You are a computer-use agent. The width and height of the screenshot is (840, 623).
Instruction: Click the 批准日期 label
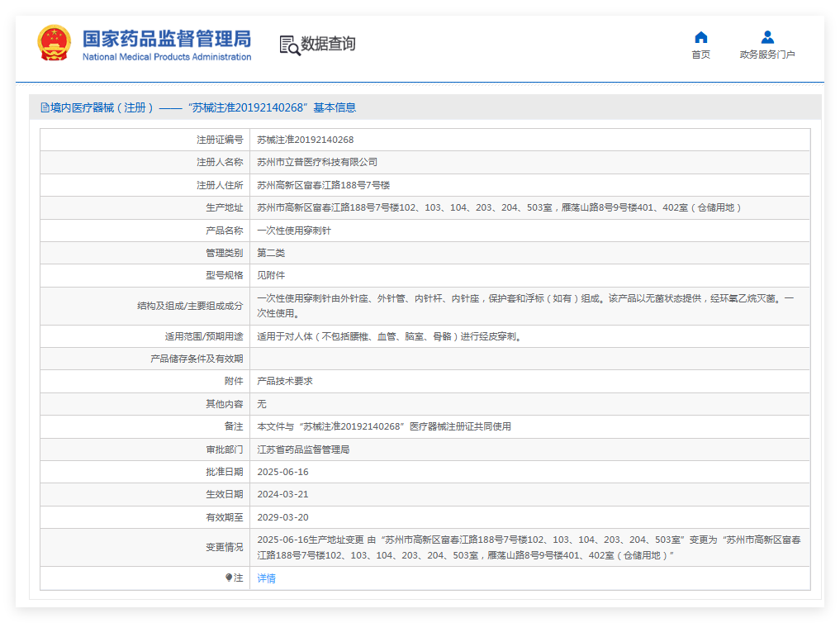tap(225, 472)
